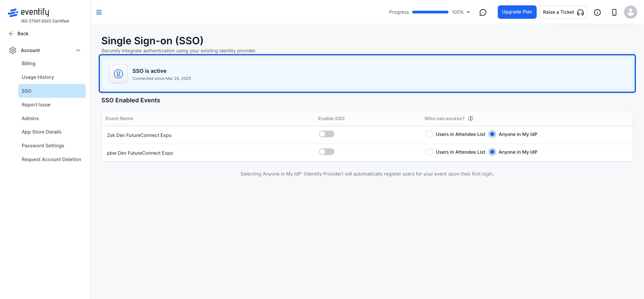Viewport: 644px width, 299px height.
Task: Click the hamburger menu icon
Action: tap(99, 12)
